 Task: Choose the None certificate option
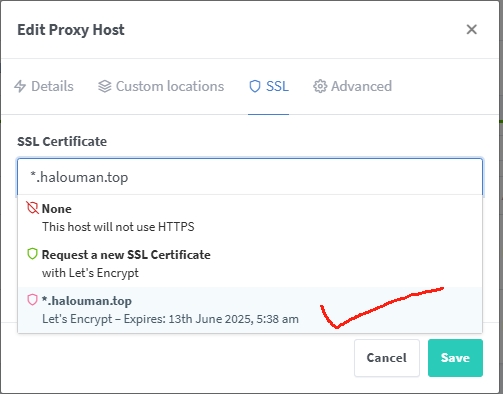pos(250,218)
